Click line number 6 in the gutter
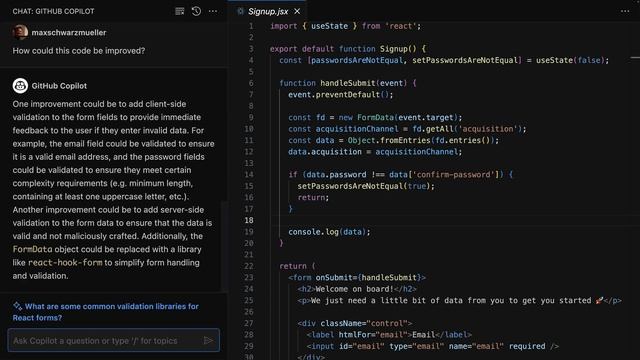This screenshot has height=360, width=640. 251,83
